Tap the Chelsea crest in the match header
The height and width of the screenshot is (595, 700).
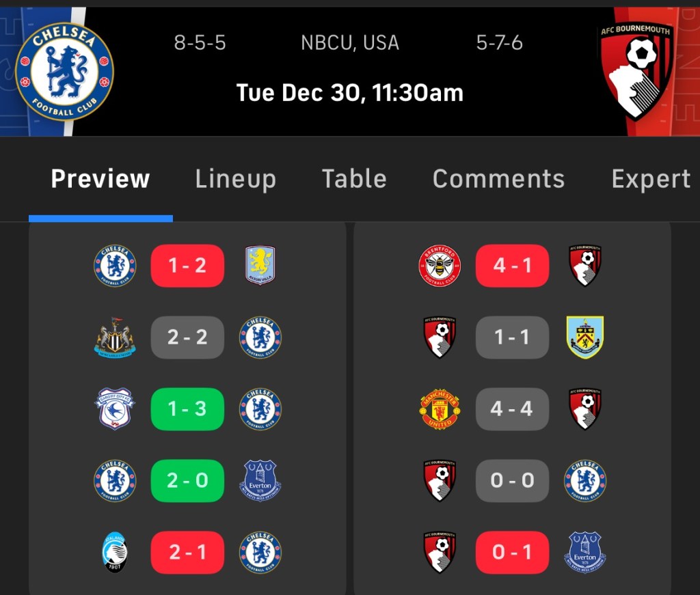tap(64, 72)
